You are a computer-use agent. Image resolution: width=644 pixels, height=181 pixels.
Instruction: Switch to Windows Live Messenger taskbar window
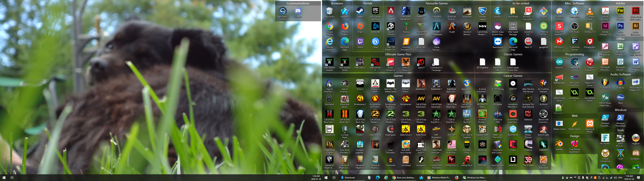(x=474, y=177)
